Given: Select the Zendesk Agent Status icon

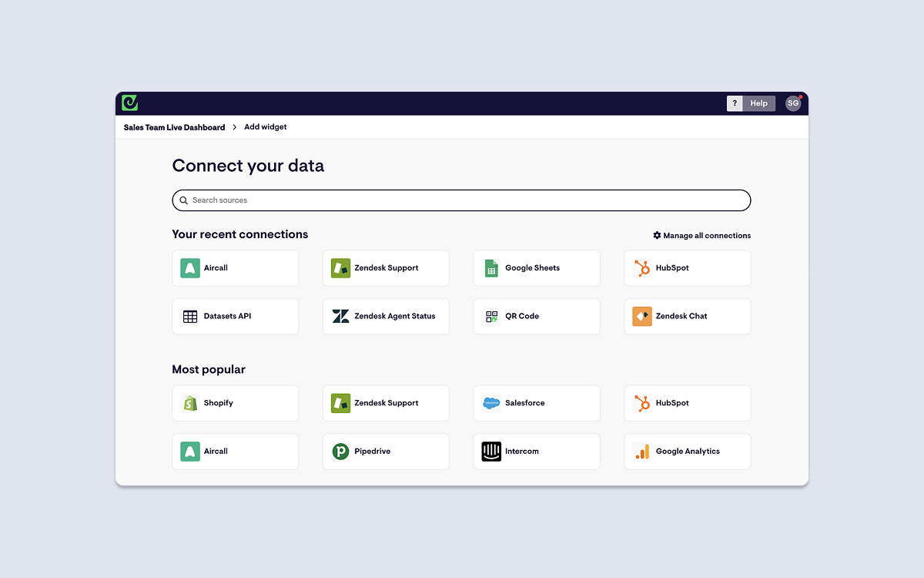Looking at the screenshot, I should click(340, 317).
